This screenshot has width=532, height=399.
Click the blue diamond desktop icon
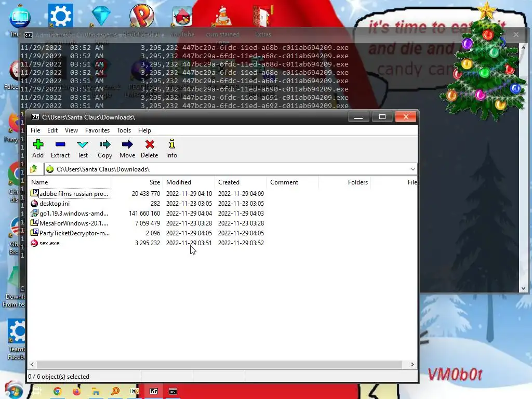pos(101,16)
